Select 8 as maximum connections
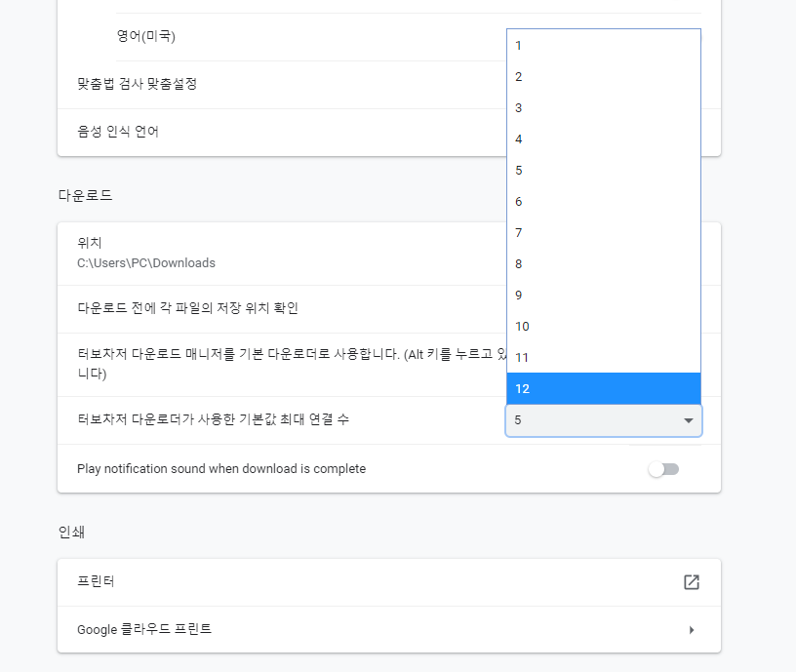The height and width of the screenshot is (672, 796). point(604,264)
